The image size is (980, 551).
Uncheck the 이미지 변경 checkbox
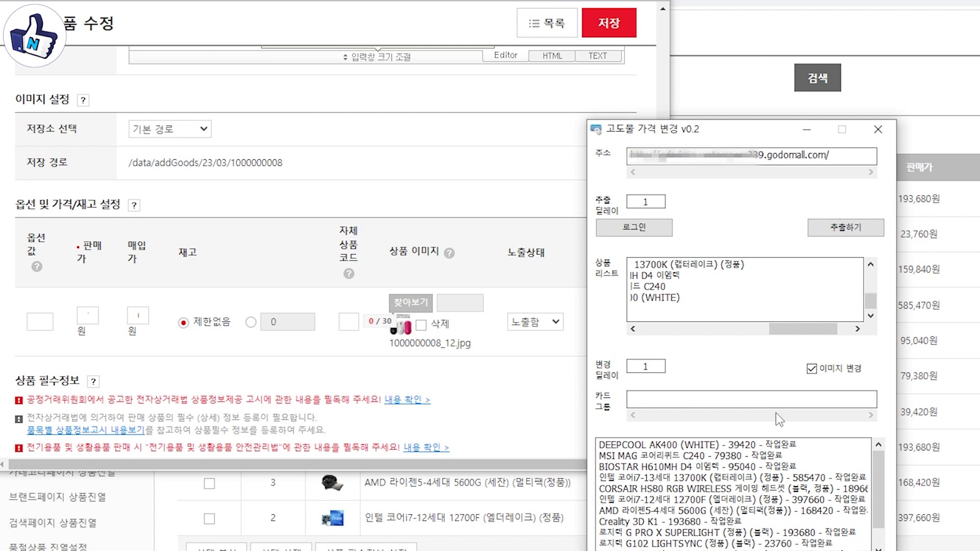[x=812, y=368]
